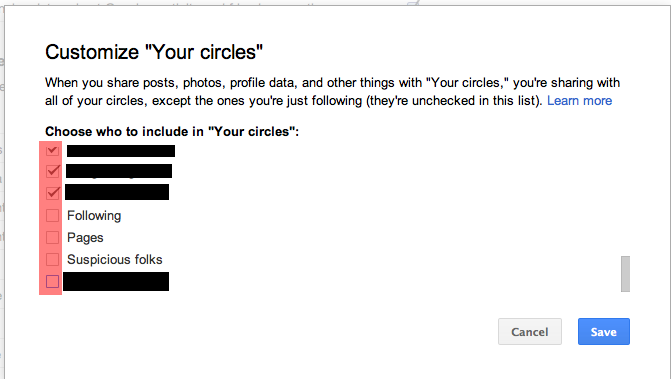Screen dimensions: 671x379
Task: Click the blacked-out label of topmost checkbox
Action: click(x=121, y=151)
